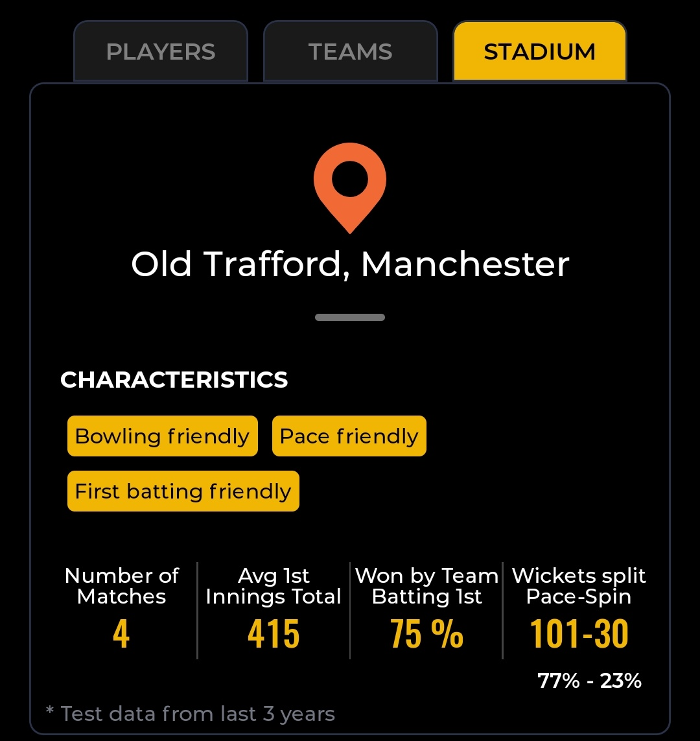Switch to the PLAYERS tab
The width and height of the screenshot is (700, 741).
[161, 52]
